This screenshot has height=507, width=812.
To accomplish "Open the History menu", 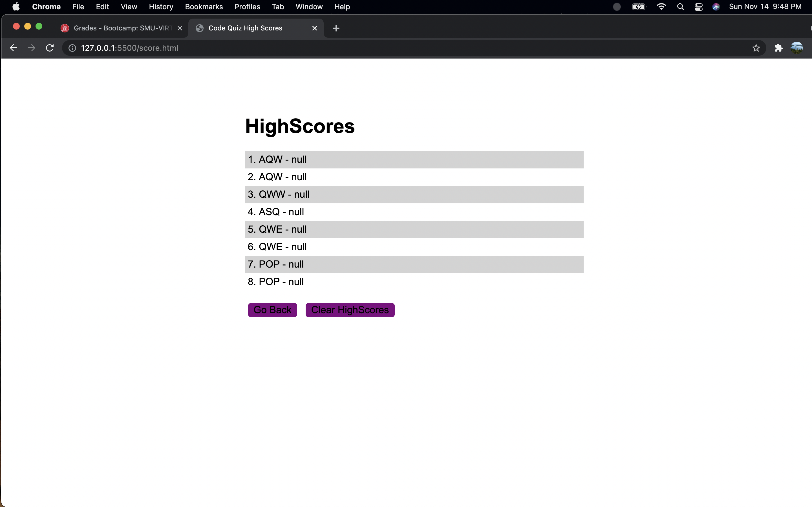I will point(161,7).
